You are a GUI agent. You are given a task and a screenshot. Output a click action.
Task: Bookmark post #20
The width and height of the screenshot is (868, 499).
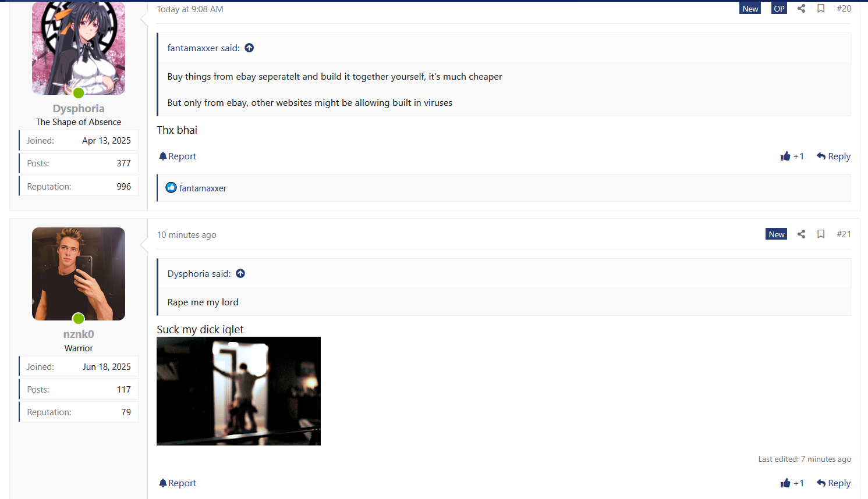821,9
